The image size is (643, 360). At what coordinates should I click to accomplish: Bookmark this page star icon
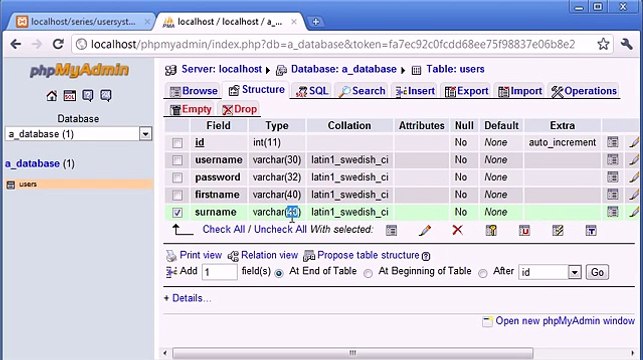pyautogui.click(x=603, y=44)
